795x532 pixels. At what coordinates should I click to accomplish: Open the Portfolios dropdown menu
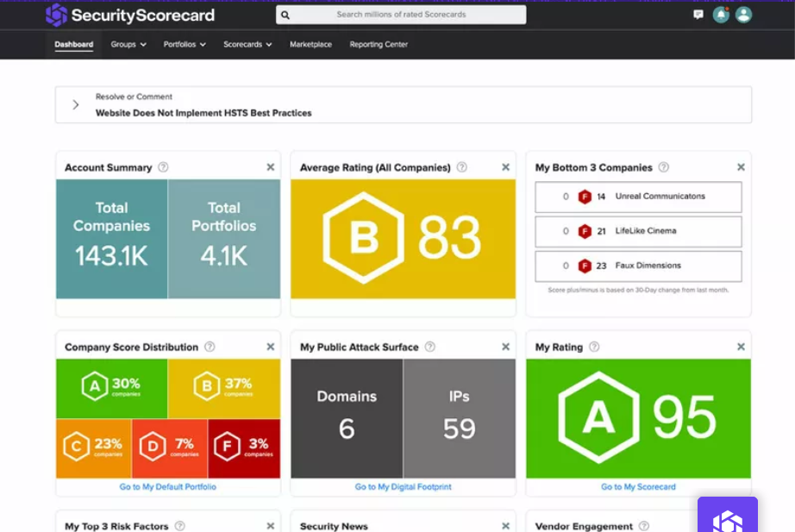[x=185, y=44]
